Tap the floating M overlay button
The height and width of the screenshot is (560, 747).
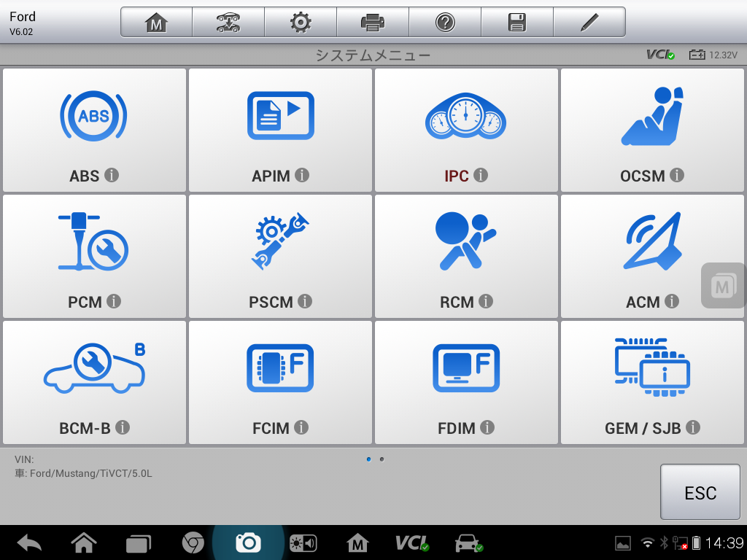click(x=723, y=286)
